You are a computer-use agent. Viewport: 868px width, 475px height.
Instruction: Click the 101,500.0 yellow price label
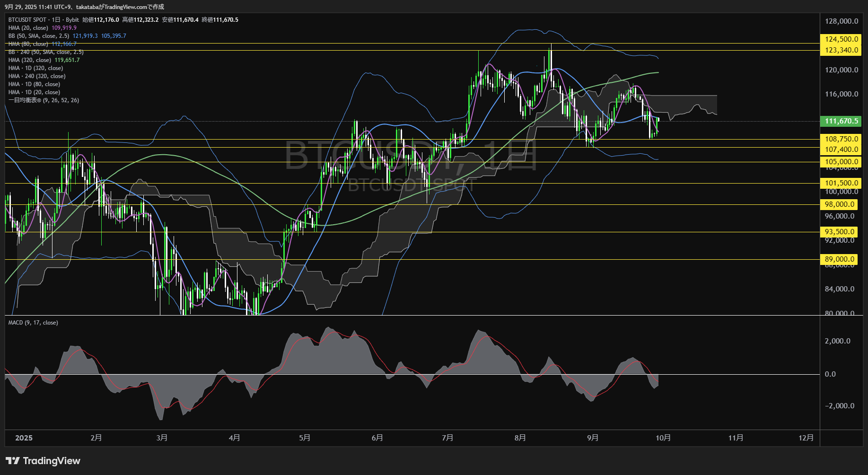click(x=841, y=183)
